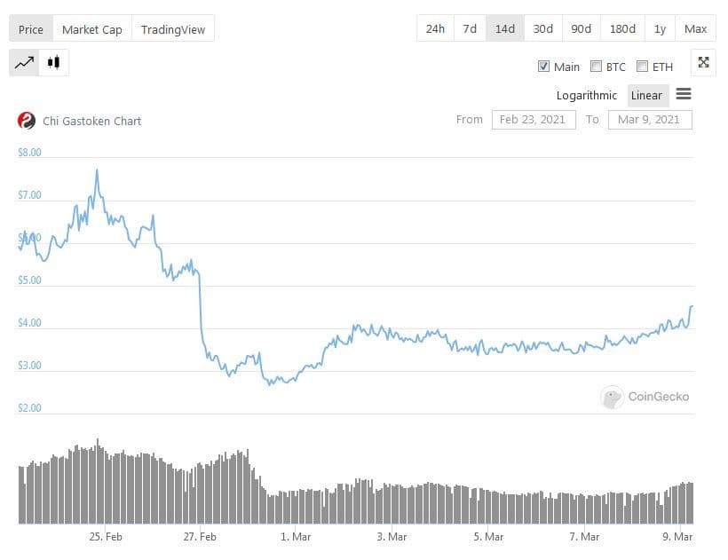Screen dimensions: 728x560
Task: Show the Max time range
Action: 696,28
